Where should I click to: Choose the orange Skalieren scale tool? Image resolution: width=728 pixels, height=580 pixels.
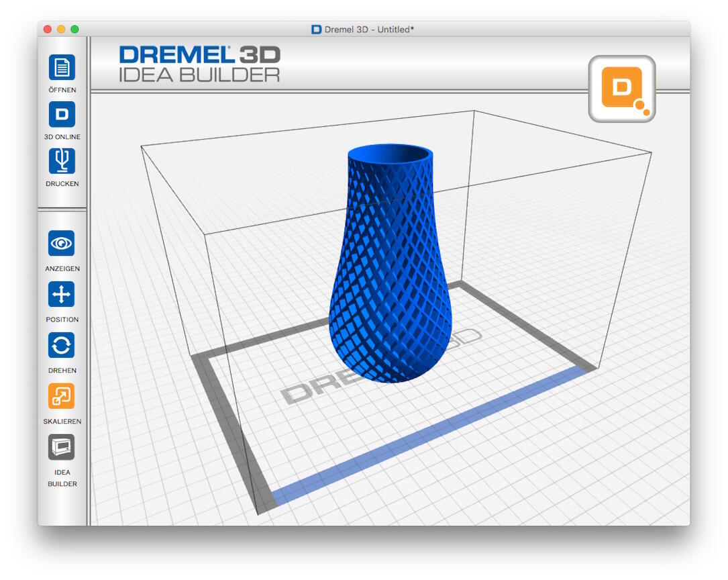pyautogui.click(x=61, y=396)
